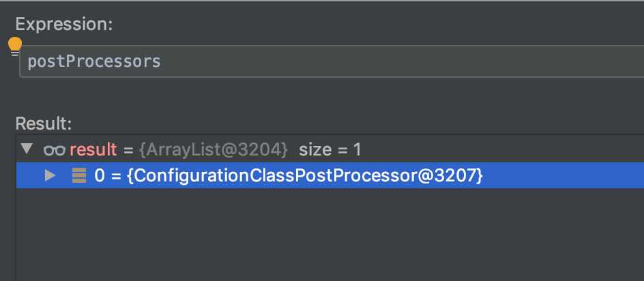Click the {ArrayList@3204} value text
Image resolution: width=644 pixels, height=281 pixels.
pyautogui.click(x=213, y=149)
